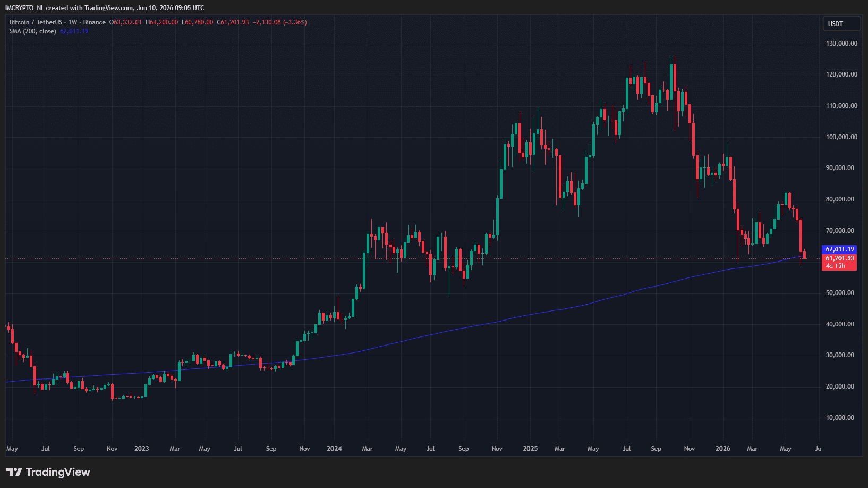Click the 2024 label on time axis

pyautogui.click(x=334, y=449)
